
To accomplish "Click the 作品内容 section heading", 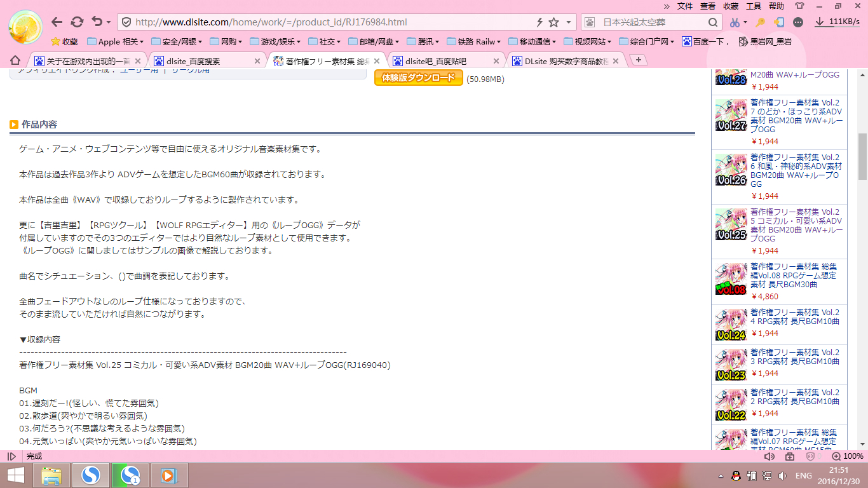I will point(39,125).
